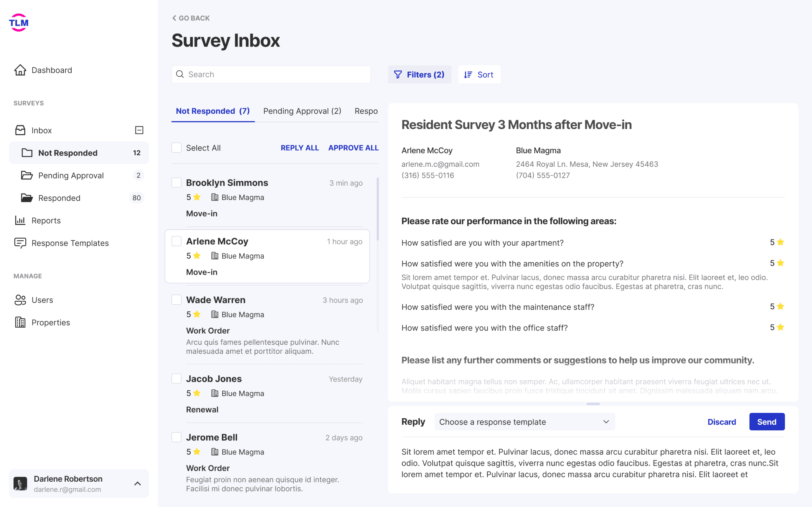This screenshot has width=812, height=507.
Task: Open the Response Templates chat icon
Action: (20, 243)
